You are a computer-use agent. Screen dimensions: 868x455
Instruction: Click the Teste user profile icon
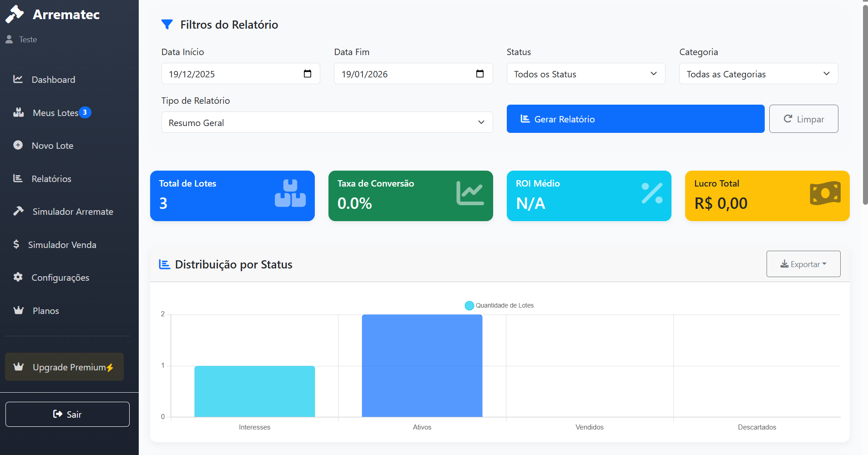click(9, 40)
